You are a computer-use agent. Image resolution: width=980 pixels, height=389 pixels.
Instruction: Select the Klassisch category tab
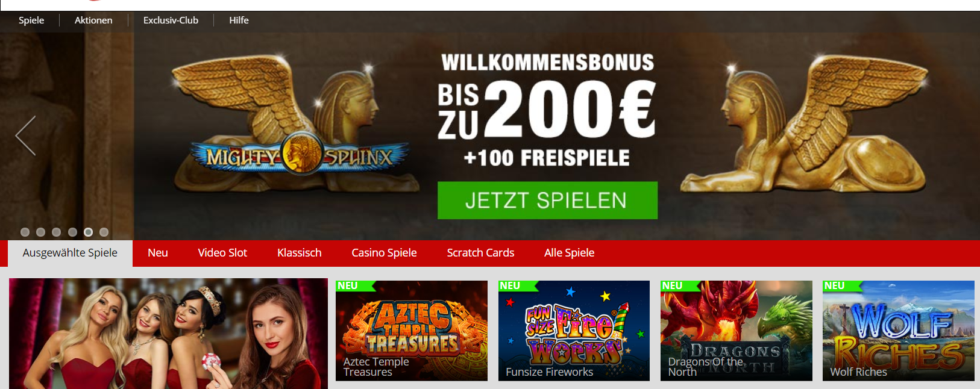coord(299,253)
